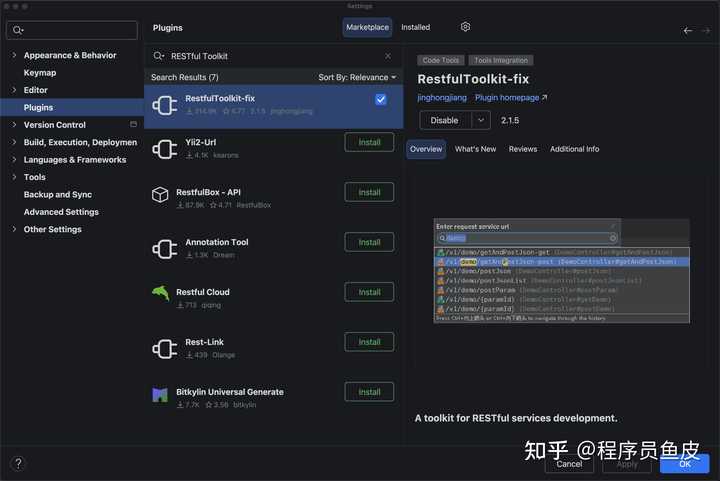Install the Annotation Tool plugin
Image resolution: width=720 pixels, height=481 pixels.
(x=369, y=242)
